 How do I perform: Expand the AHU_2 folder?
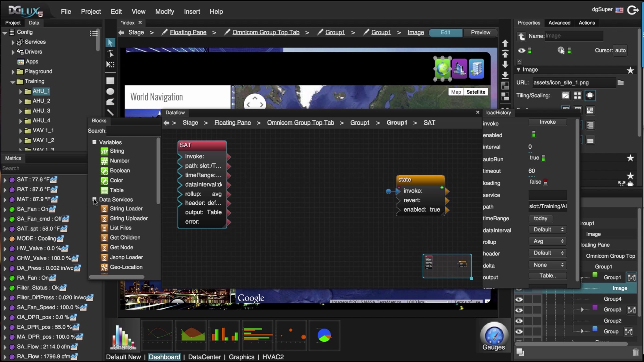(x=20, y=101)
